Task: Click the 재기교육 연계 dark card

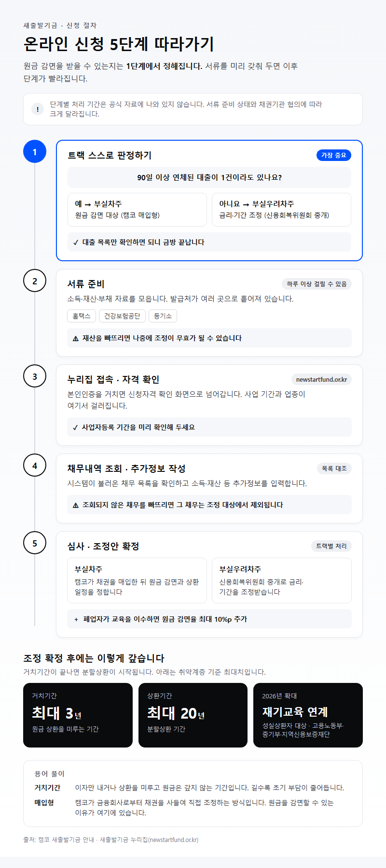Action: click(x=308, y=715)
